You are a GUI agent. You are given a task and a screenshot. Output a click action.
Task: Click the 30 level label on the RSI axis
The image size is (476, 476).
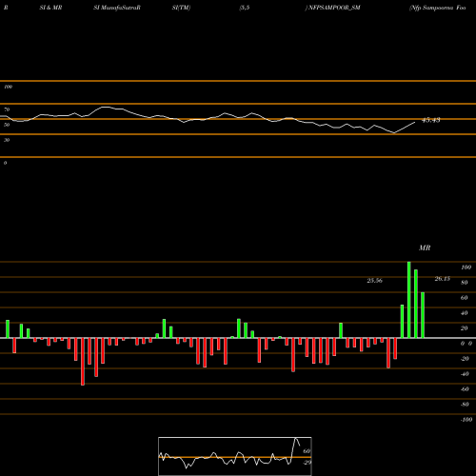point(7,140)
